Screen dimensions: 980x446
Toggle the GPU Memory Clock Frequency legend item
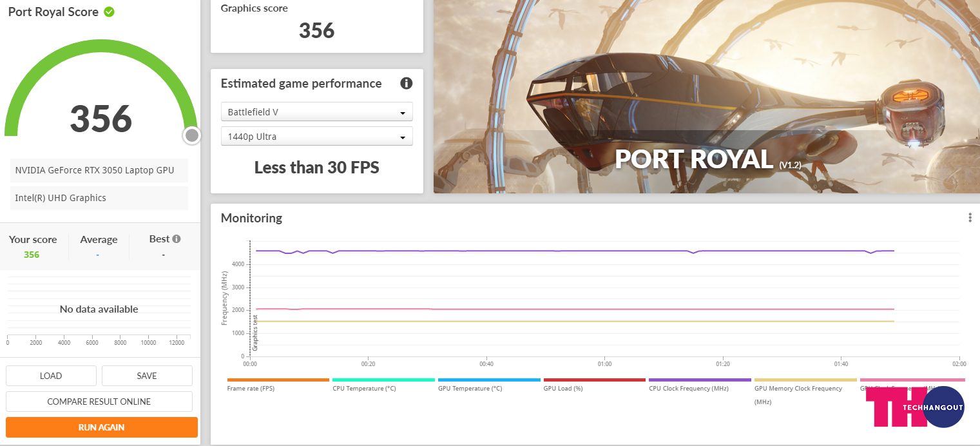(x=805, y=391)
